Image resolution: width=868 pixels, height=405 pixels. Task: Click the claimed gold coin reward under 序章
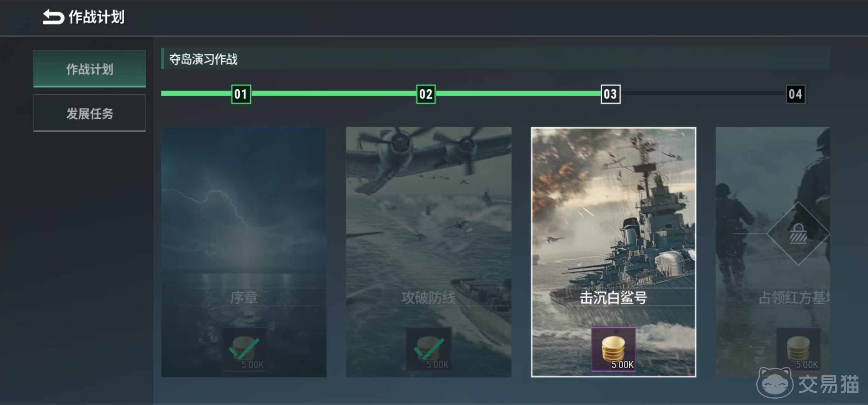(x=244, y=349)
